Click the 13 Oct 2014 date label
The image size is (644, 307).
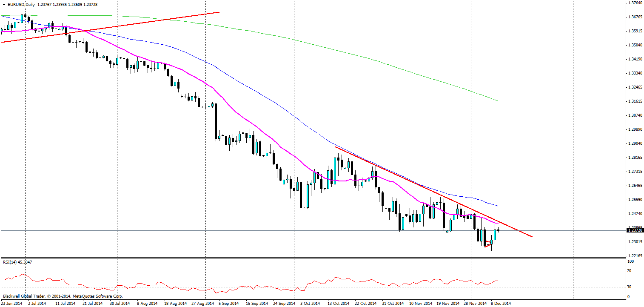click(338, 304)
